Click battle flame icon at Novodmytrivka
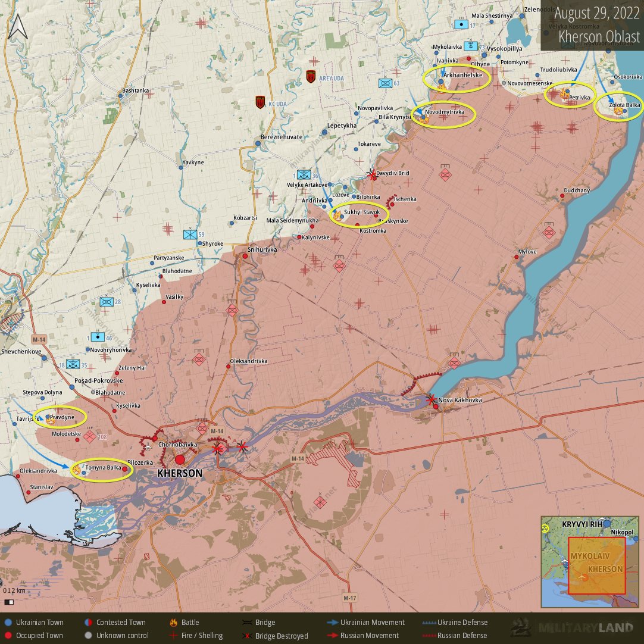Image resolution: width=644 pixels, height=644 pixels. pos(424,120)
